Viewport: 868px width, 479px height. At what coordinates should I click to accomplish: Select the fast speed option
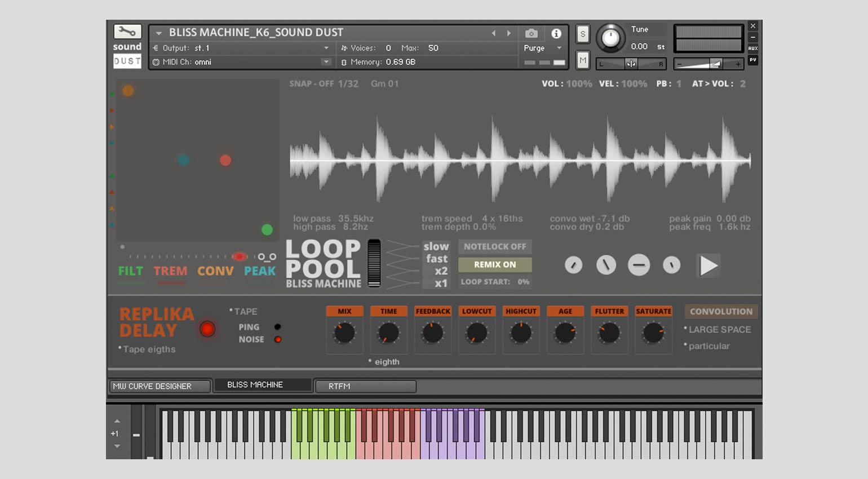(x=437, y=259)
